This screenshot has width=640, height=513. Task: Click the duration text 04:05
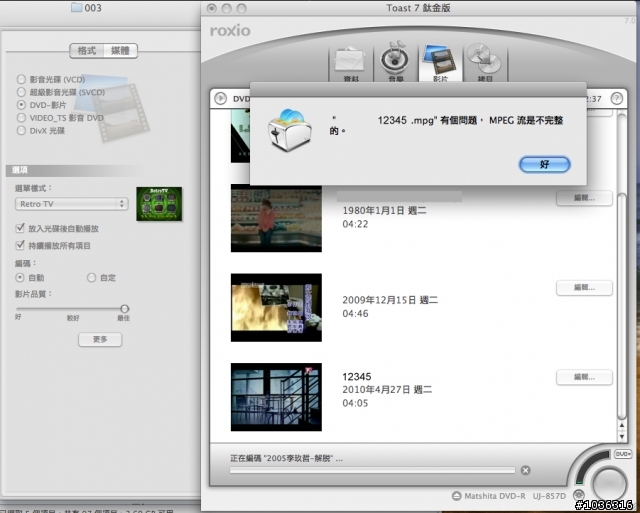click(355, 403)
